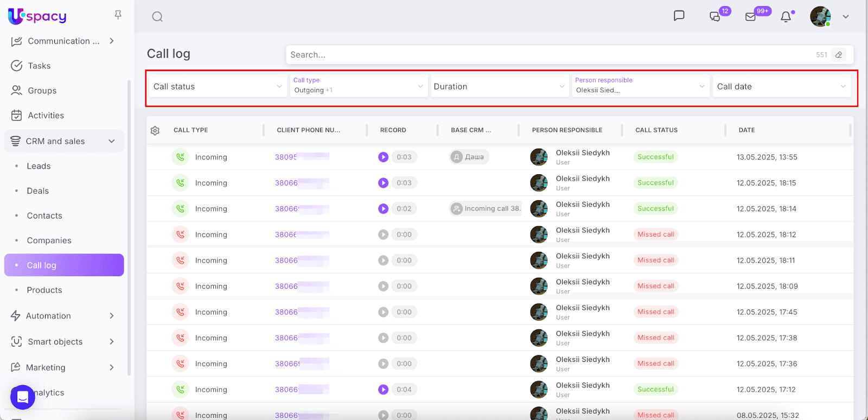The image size is (868, 420).
Task: Open table column settings gear
Action: (155, 131)
